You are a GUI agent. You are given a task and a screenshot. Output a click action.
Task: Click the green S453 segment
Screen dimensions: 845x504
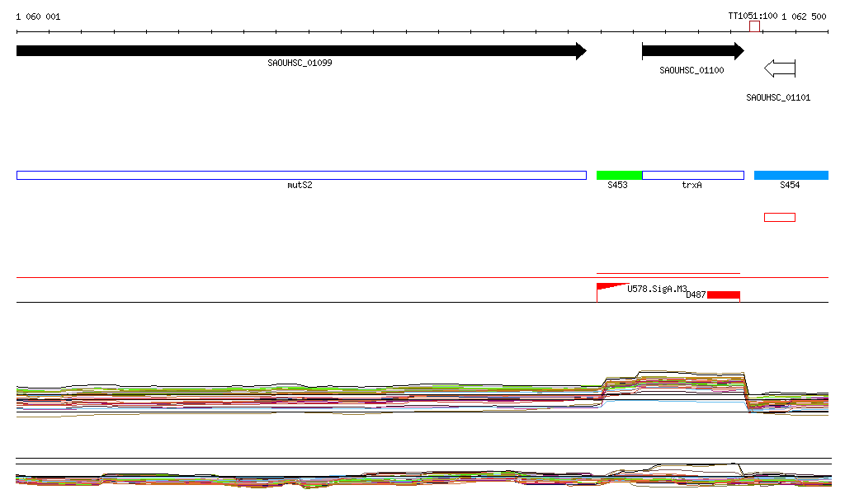pyautogui.click(x=619, y=175)
